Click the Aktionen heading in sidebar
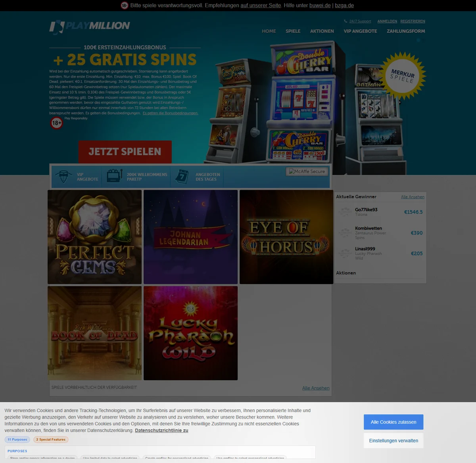This screenshot has width=476, height=463. point(346,273)
